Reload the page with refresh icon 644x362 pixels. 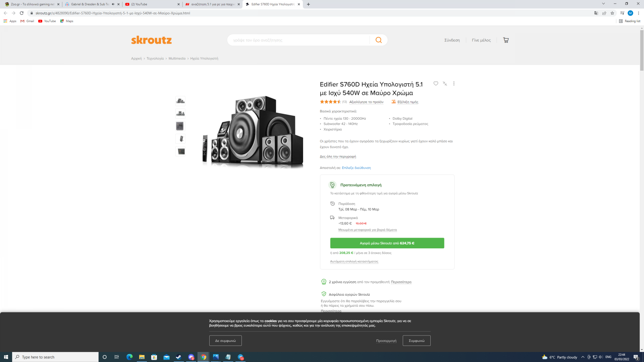click(x=22, y=13)
